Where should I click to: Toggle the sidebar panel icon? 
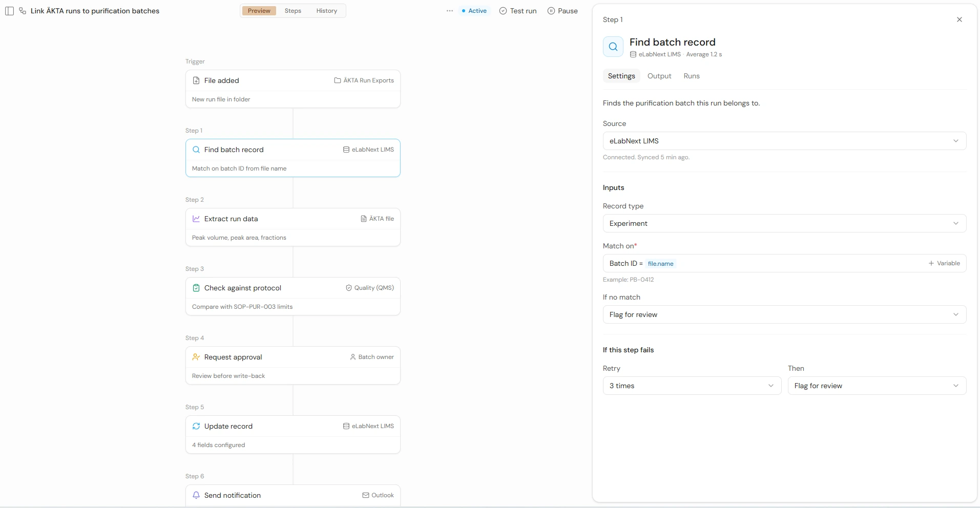[9, 11]
